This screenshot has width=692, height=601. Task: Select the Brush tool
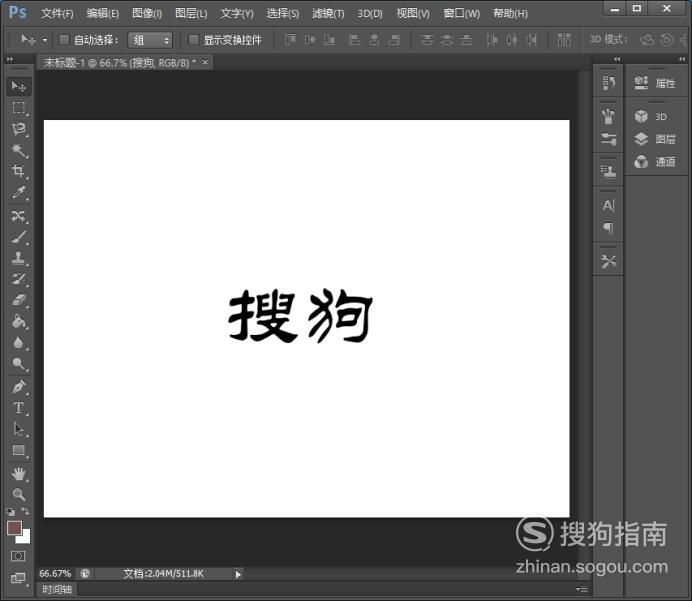[x=19, y=237]
